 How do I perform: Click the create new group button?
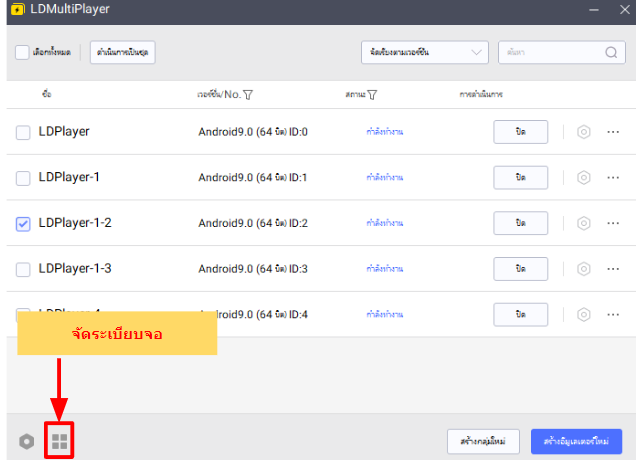pos(483,441)
